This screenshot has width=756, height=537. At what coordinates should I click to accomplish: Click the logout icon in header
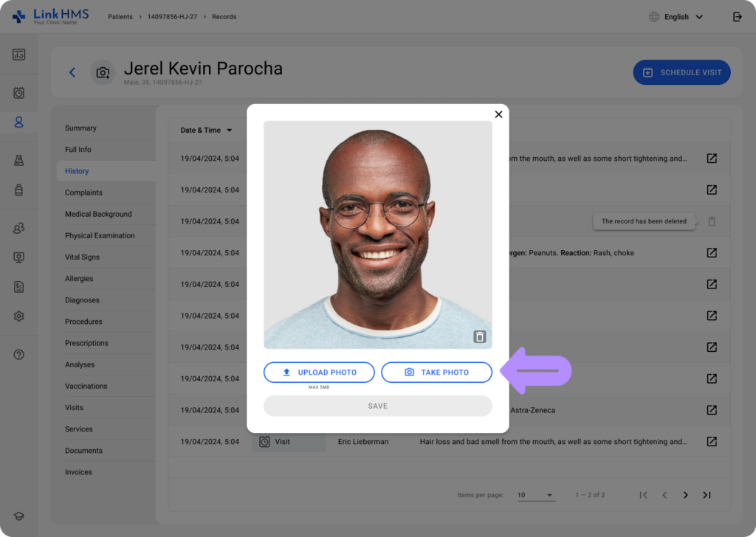click(737, 17)
